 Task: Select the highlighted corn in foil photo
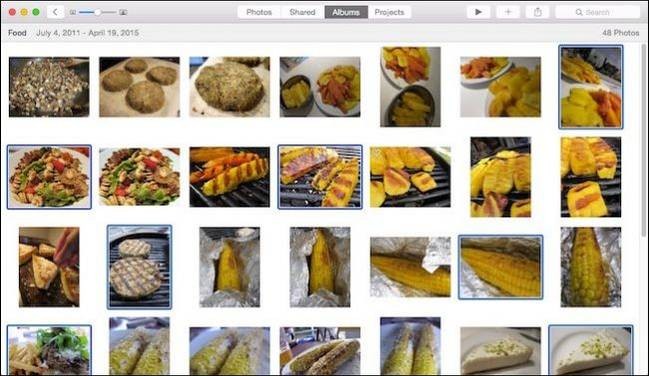pyautogui.click(x=500, y=267)
